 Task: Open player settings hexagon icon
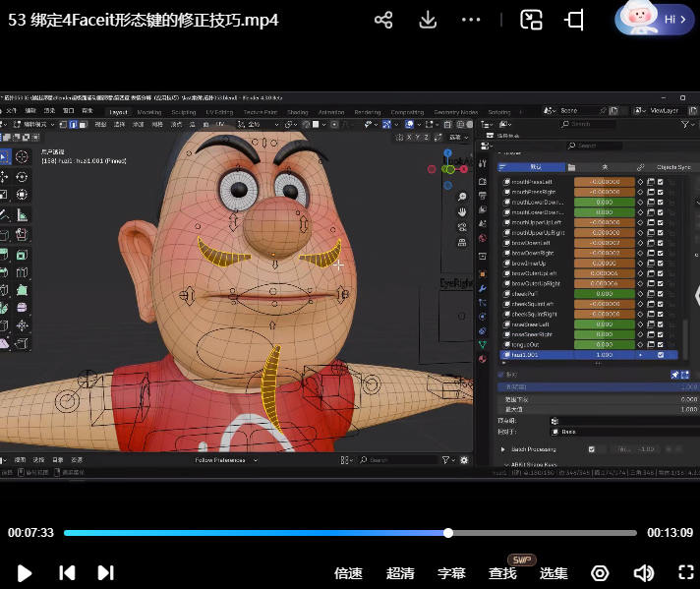[600, 572]
